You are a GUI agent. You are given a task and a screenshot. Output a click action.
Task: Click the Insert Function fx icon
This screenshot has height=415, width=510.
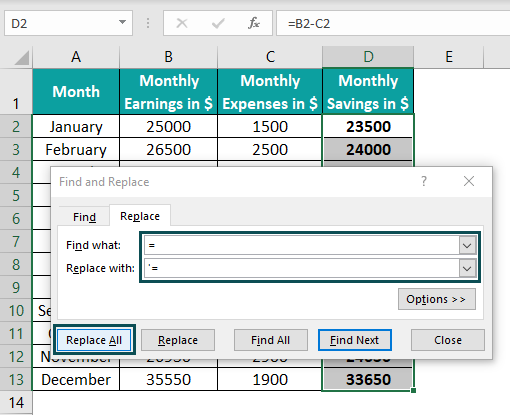(254, 23)
